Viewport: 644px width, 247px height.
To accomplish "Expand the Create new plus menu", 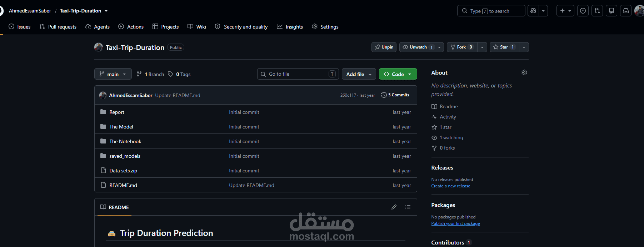I will click(x=565, y=11).
